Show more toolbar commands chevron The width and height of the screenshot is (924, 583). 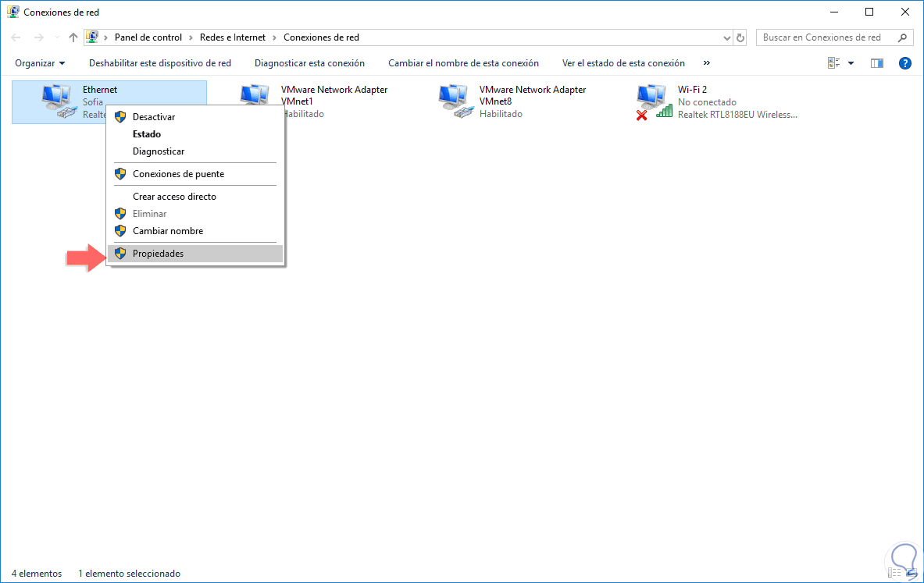click(707, 63)
